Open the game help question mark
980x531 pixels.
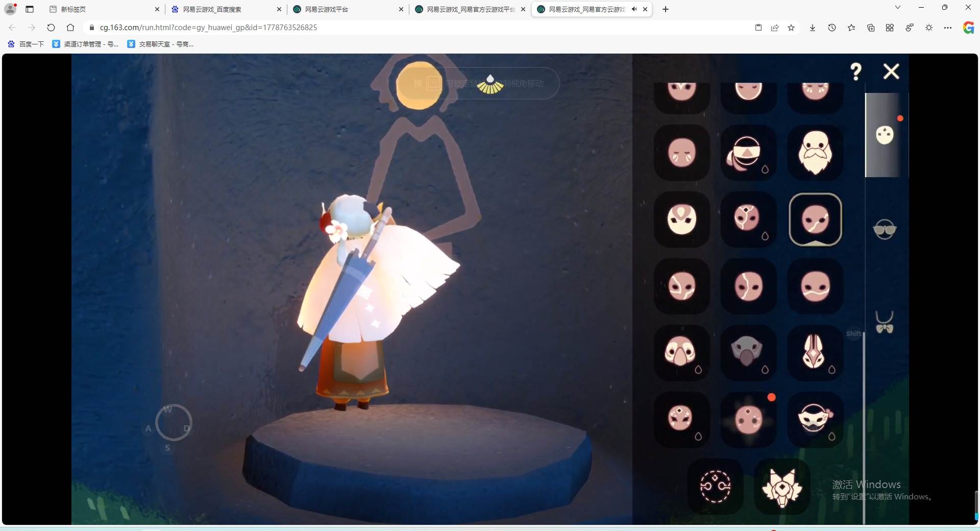click(x=856, y=71)
